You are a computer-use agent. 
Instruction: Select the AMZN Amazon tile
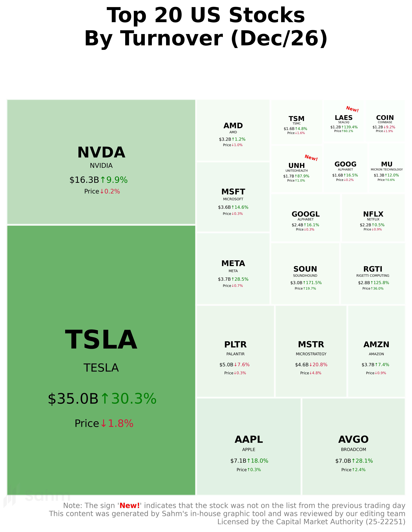click(x=376, y=351)
